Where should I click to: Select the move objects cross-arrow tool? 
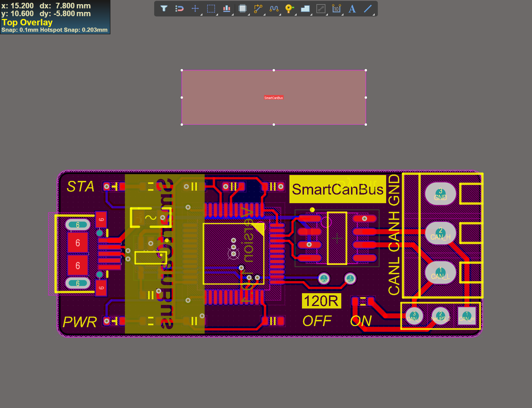tap(195, 9)
